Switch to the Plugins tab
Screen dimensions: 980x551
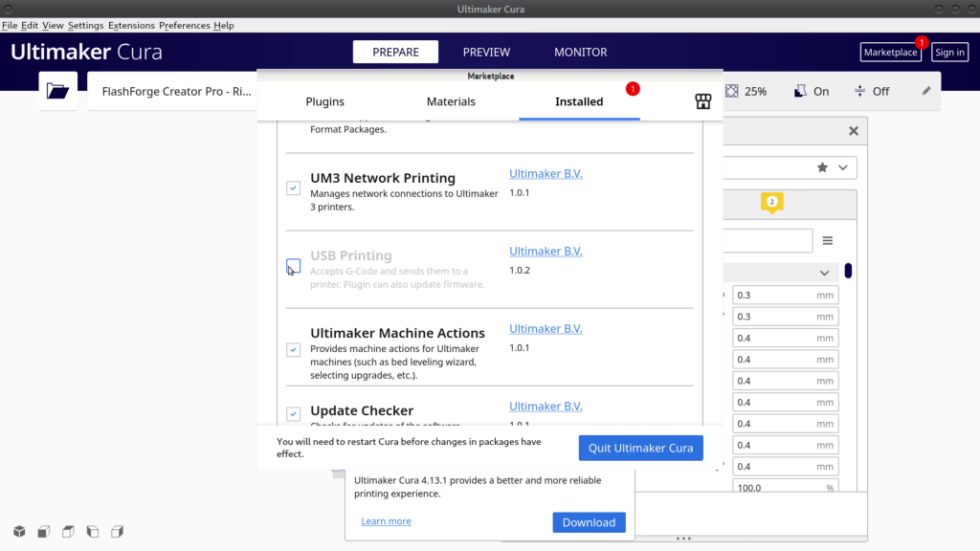point(325,101)
